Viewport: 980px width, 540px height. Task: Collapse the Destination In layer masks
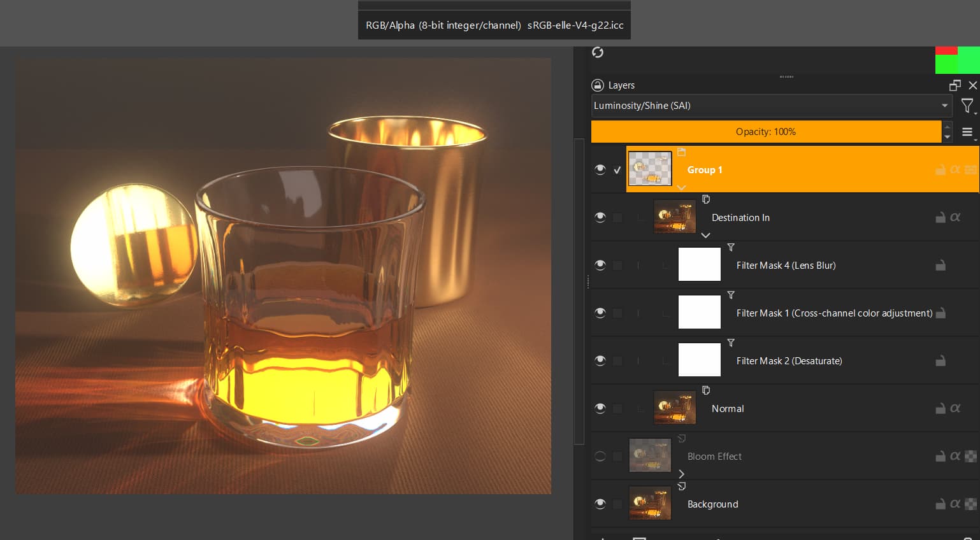tap(705, 235)
